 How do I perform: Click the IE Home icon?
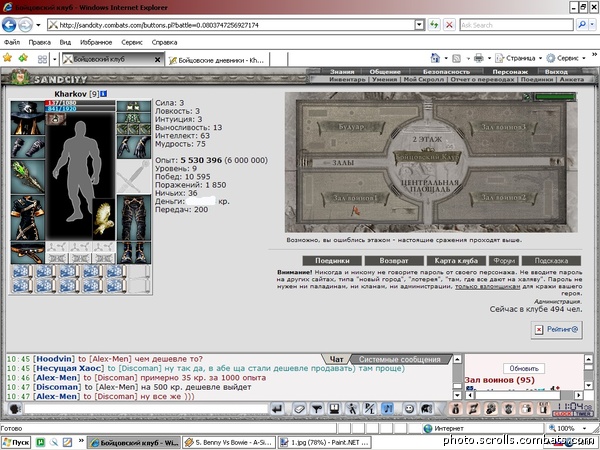click(x=435, y=58)
